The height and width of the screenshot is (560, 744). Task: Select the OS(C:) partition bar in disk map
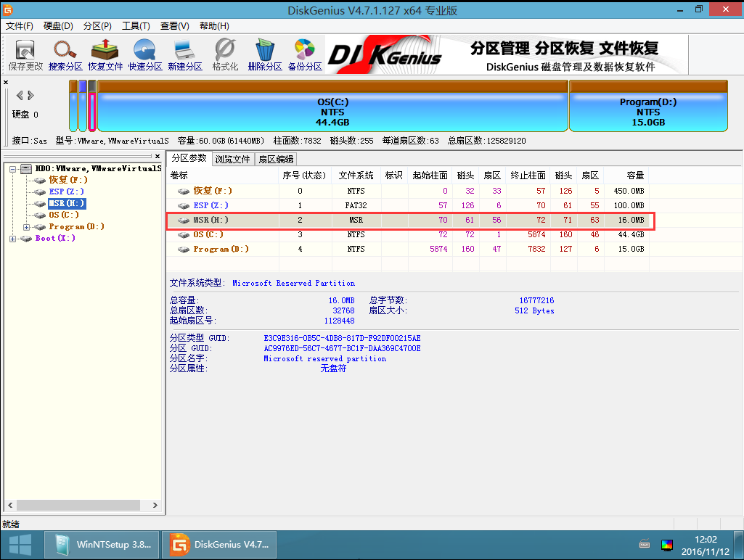click(332, 106)
